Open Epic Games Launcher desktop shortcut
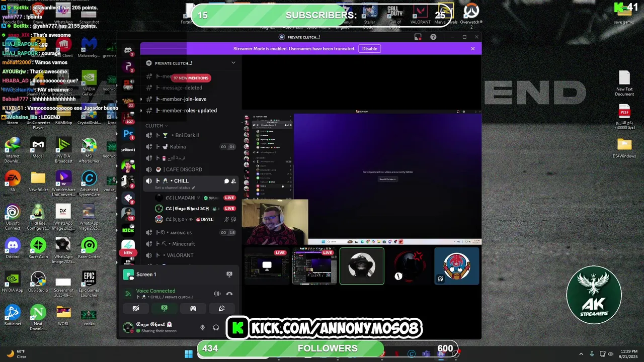Image resolution: width=644 pixels, height=362 pixels. (x=89, y=284)
